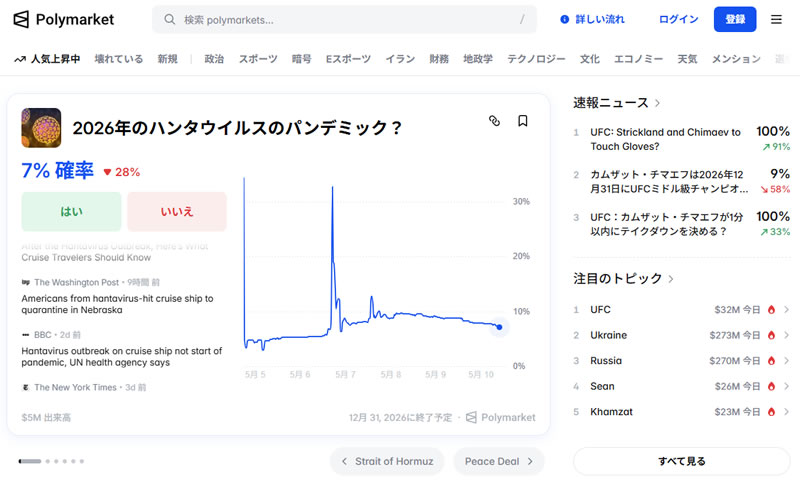The height and width of the screenshot is (487, 800).
Task: Select the 壊れている tab
Action: [119, 59]
